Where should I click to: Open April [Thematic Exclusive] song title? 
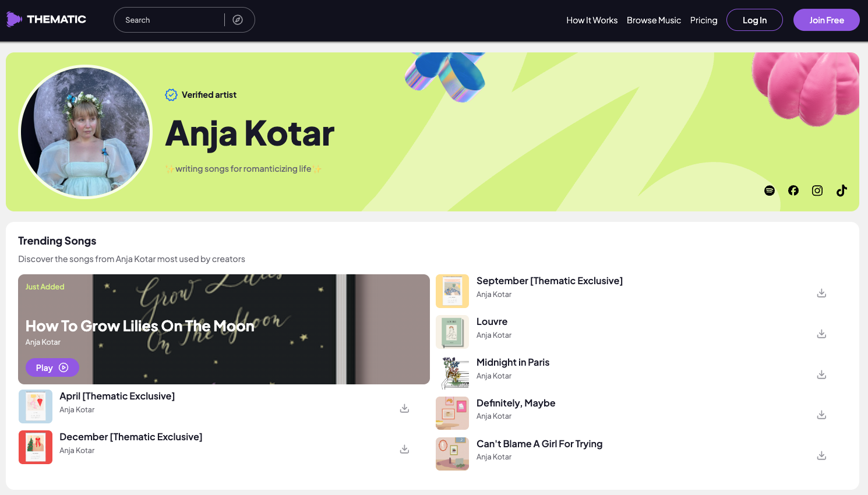[117, 396]
